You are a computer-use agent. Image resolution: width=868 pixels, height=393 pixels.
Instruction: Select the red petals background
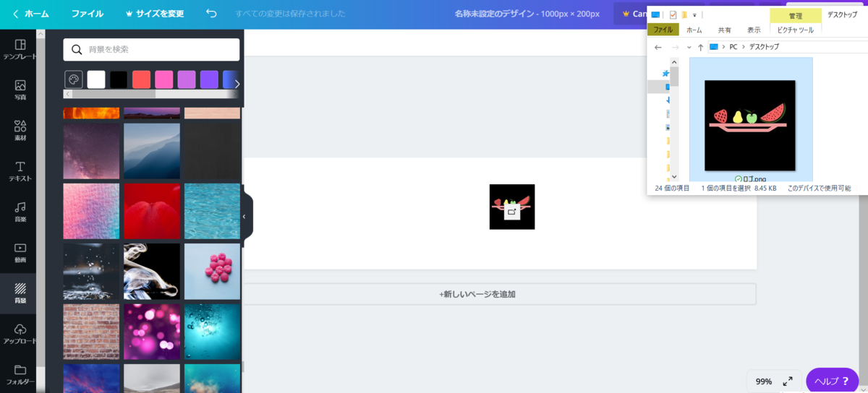click(x=152, y=211)
